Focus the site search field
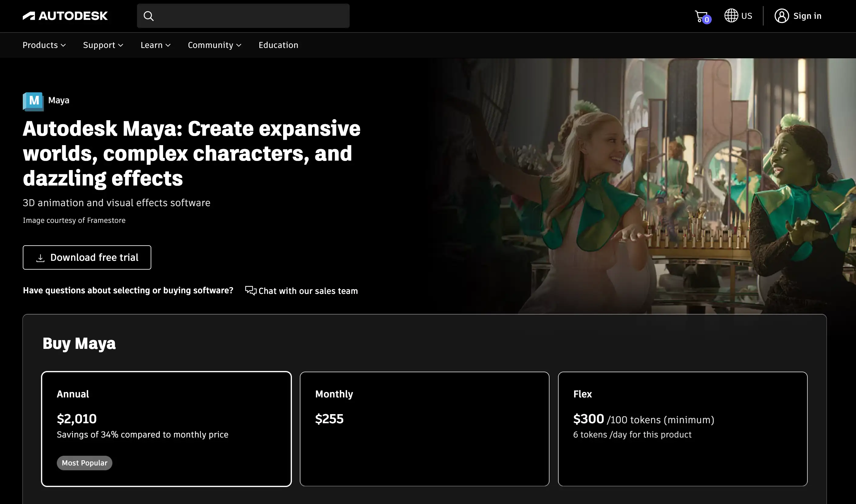The height and width of the screenshot is (504, 856). [243, 16]
